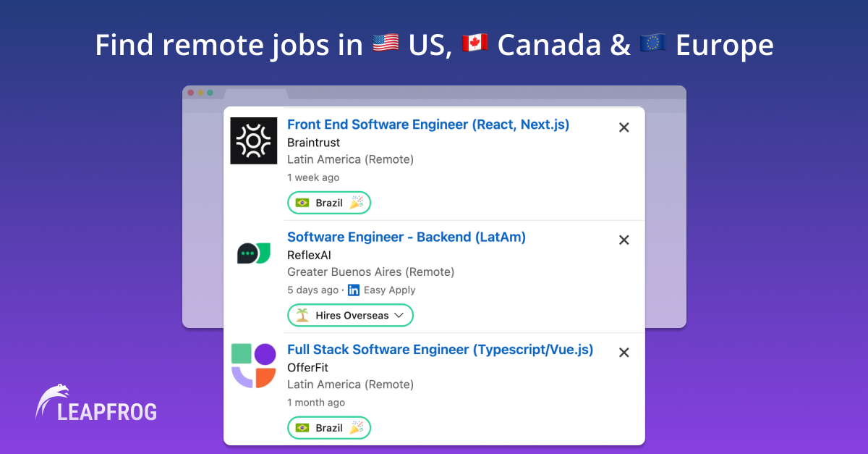Expand the Hires Overseas dropdown
The height and width of the screenshot is (454, 868).
coord(399,315)
